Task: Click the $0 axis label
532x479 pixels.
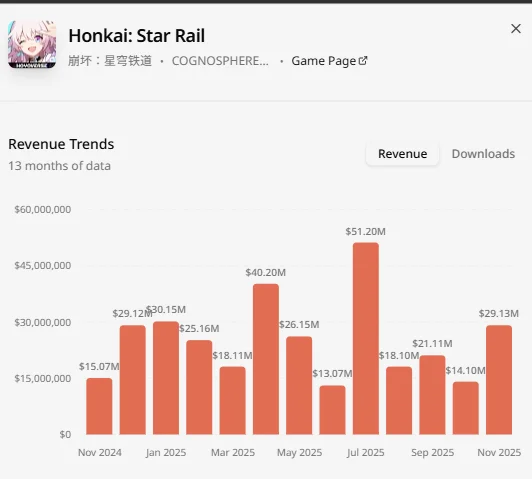Action: pos(65,435)
